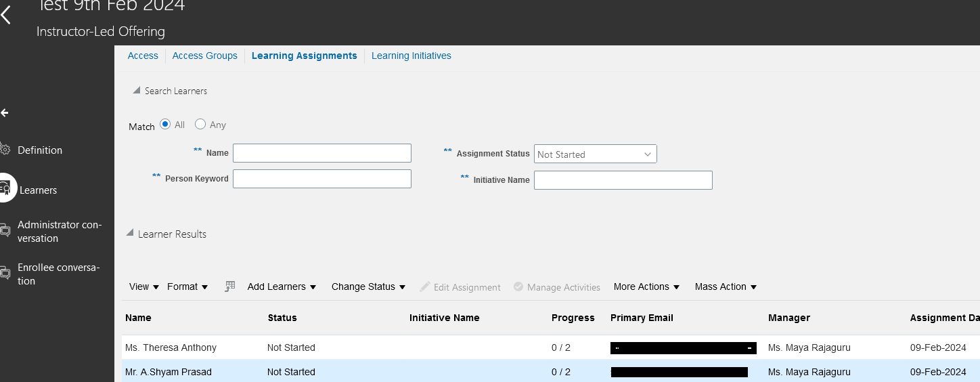Viewport: 980px width, 382px height.
Task: Open the Mass Action dropdown
Action: point(726,286)
